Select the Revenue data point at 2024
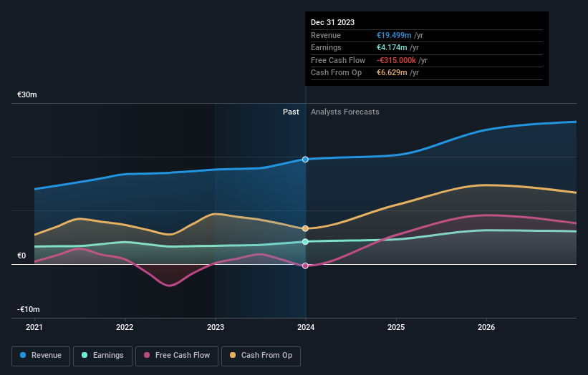Image resolution: width=588 pixels, height=375 pixels. click(x=305, y=160)
